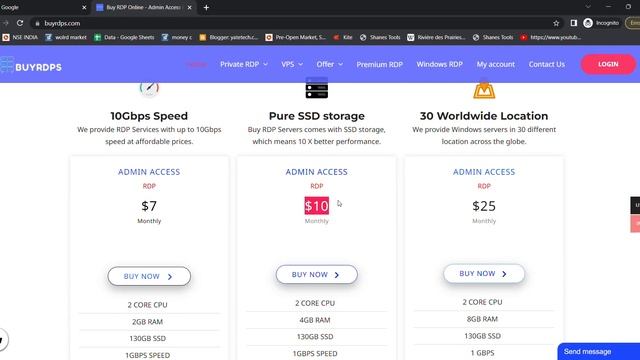Image resolution: width=640 pixels, height=360 pixels.
Task: Select the Buy RDP Online tab
Action: click(143, 7)
